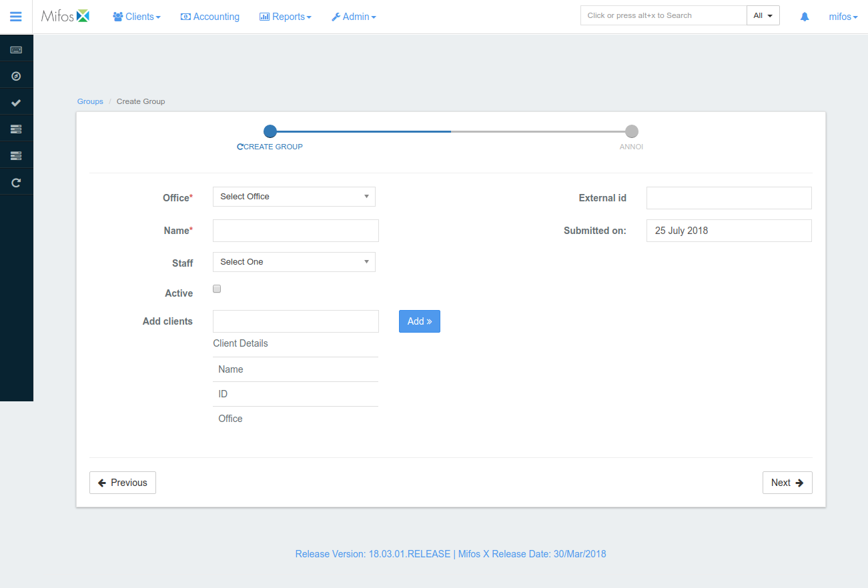Click the refresh icon in sidebar

(16, 181)
